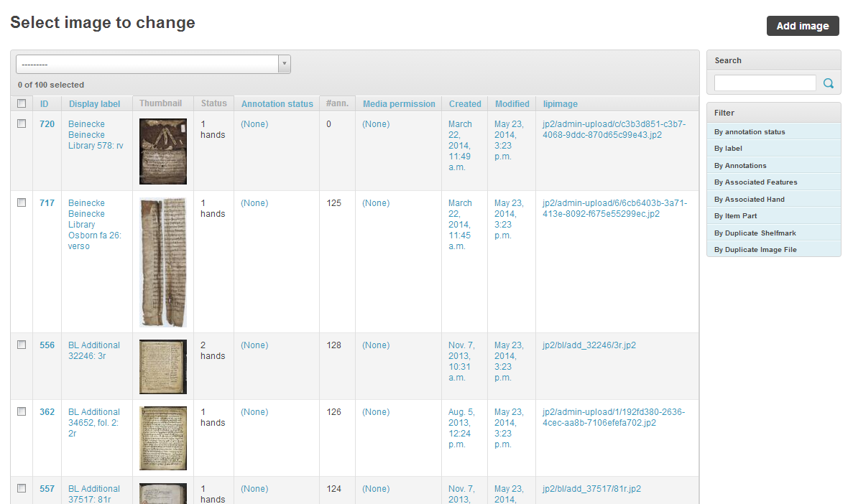Open thumbnail of Beinecke Library 578
The height and width of the screenshot is (504, 853).
point(163,151)
